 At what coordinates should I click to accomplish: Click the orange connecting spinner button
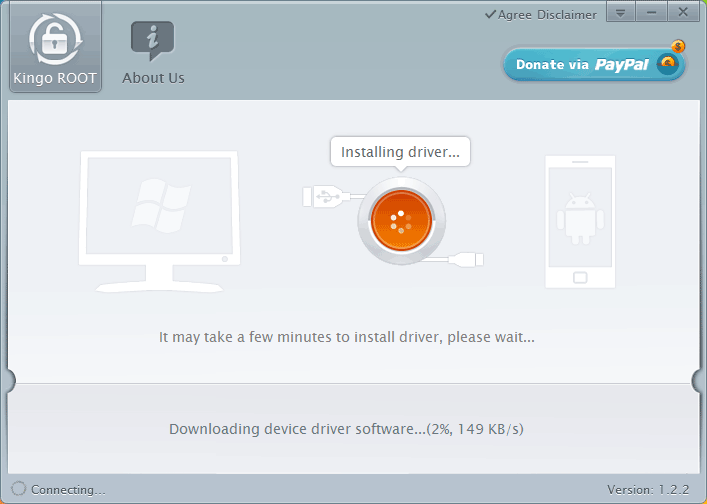tap(401, 220)
